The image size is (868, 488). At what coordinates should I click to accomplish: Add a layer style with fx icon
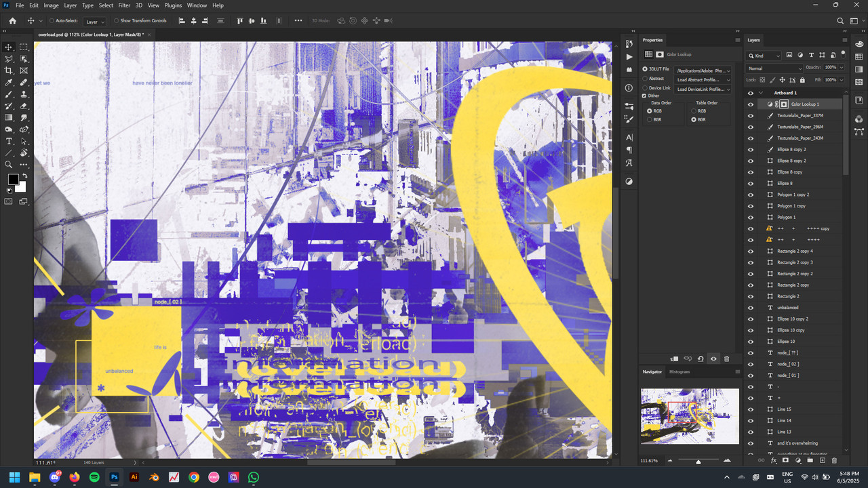coord(774,460)
